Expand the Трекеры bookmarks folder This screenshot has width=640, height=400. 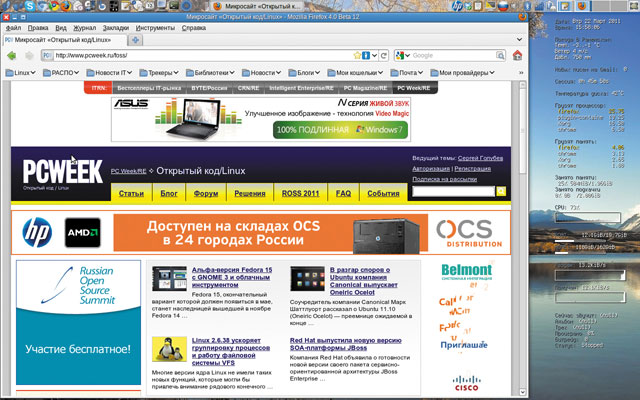[159, 73]
